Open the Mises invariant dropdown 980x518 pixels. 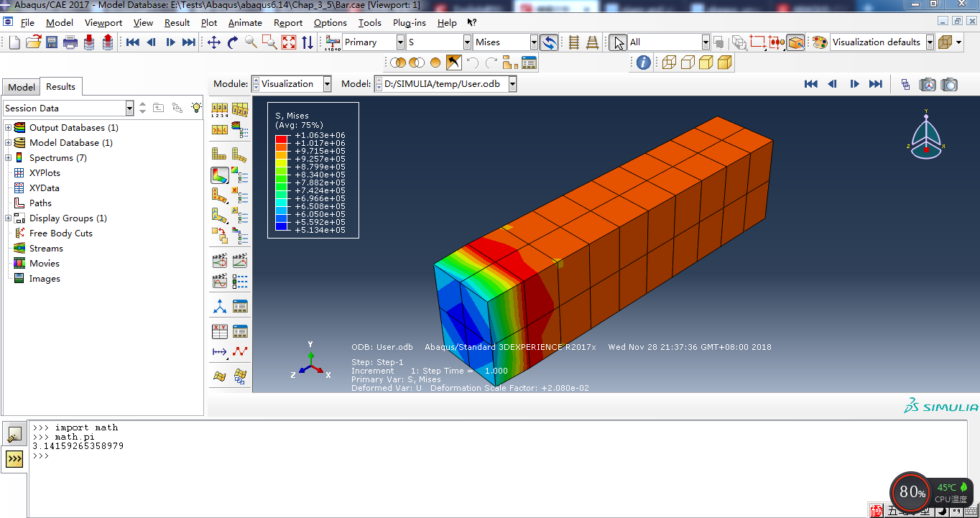coord(533,42)
